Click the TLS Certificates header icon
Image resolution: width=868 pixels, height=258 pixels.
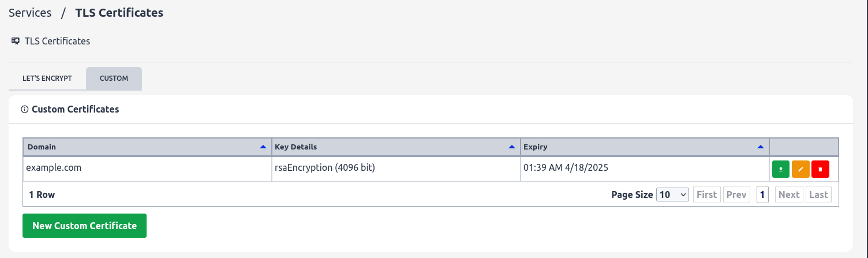point(16,41)
